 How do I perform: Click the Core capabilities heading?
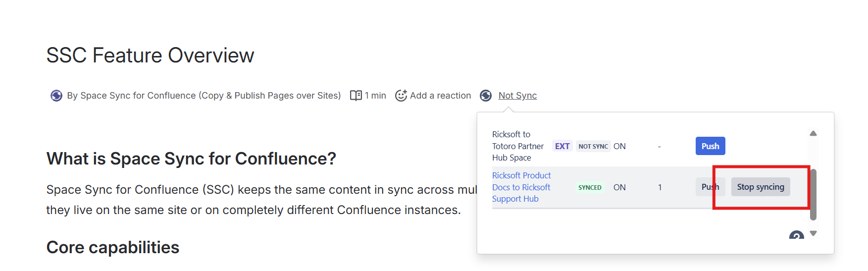[x=113, y=247]
